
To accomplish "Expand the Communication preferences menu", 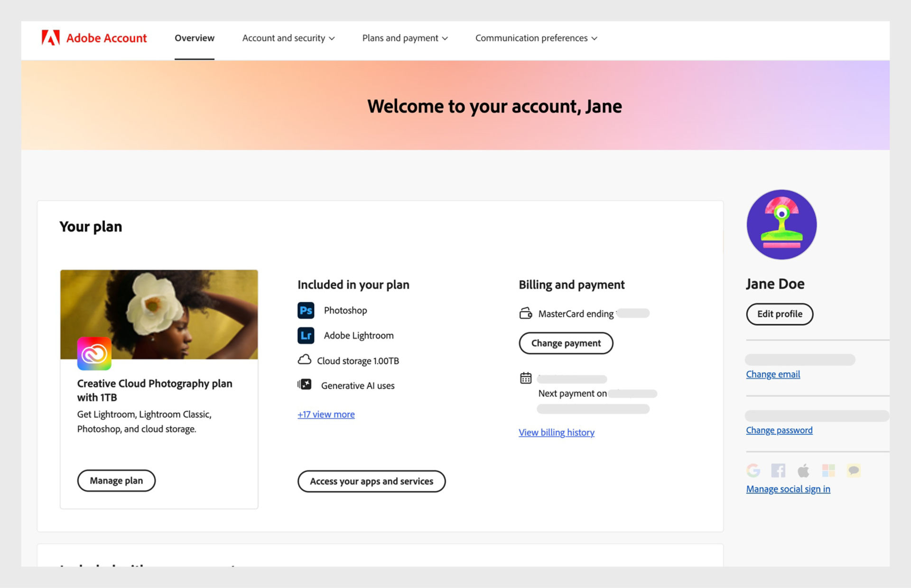I will [536, 38].
